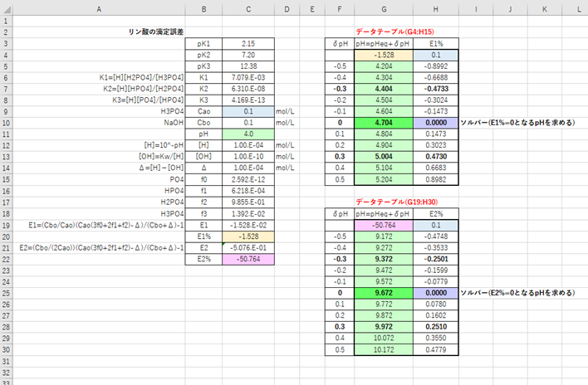This screenshot has height=385, width=588.
Task: Click the red データテーブル(G4:H15) heading
Action: tap(394, 32)
